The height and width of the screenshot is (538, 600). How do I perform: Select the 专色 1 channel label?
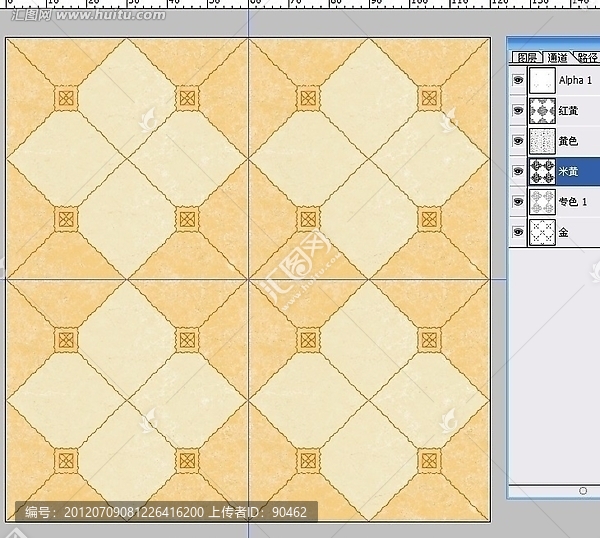click(573, 201)
